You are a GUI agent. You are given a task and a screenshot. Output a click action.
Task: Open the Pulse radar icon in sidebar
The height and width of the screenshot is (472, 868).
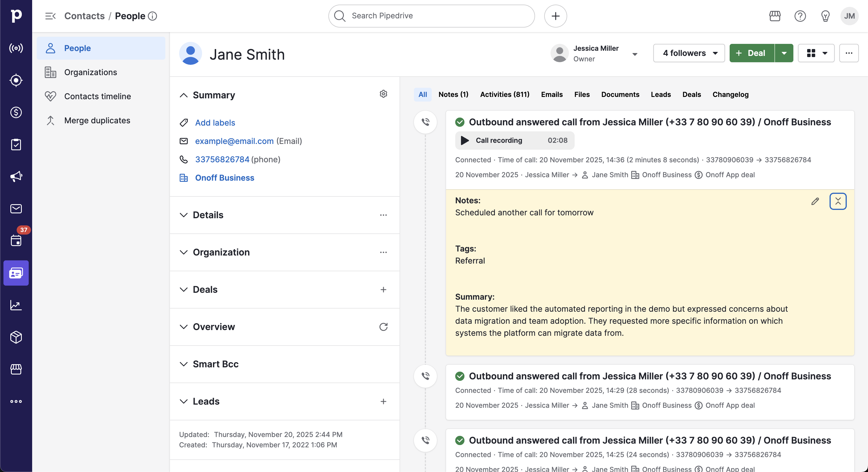[x=16, y=48]
